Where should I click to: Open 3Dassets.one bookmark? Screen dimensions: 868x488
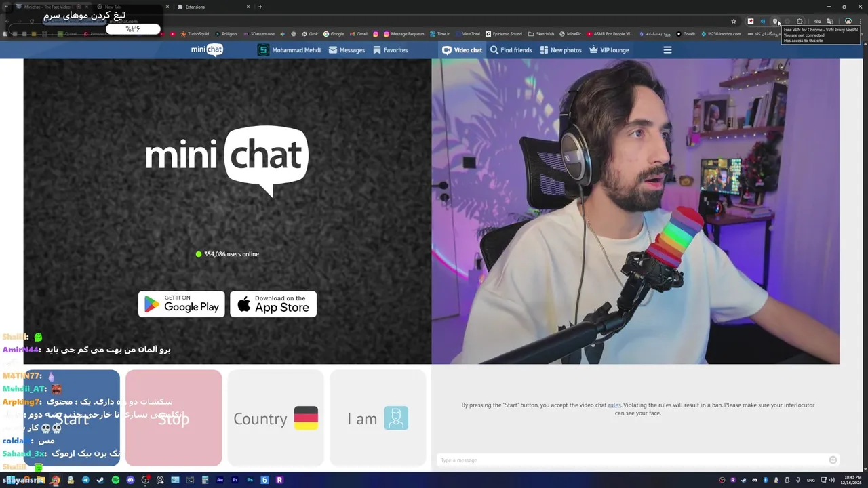point(258,34)
